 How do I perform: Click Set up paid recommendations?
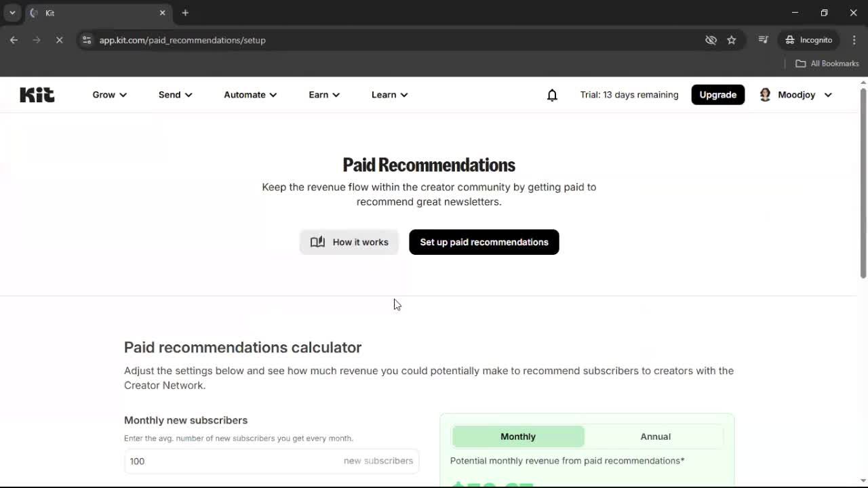coord(484,242)
